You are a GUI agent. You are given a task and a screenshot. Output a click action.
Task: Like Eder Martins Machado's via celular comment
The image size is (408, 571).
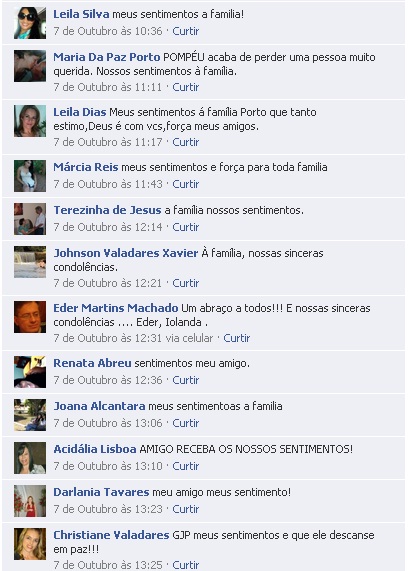[x=237, y=338]
